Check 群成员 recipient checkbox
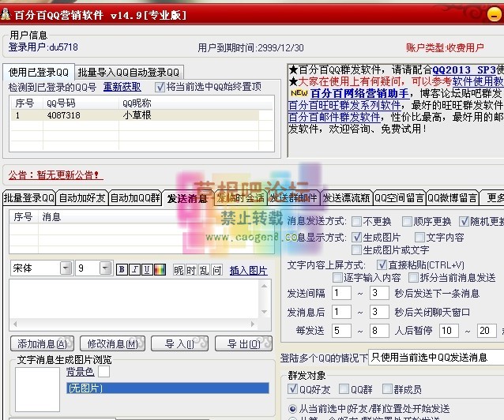The width and height of the screenshot is (504, 420). tap(387, 389)
